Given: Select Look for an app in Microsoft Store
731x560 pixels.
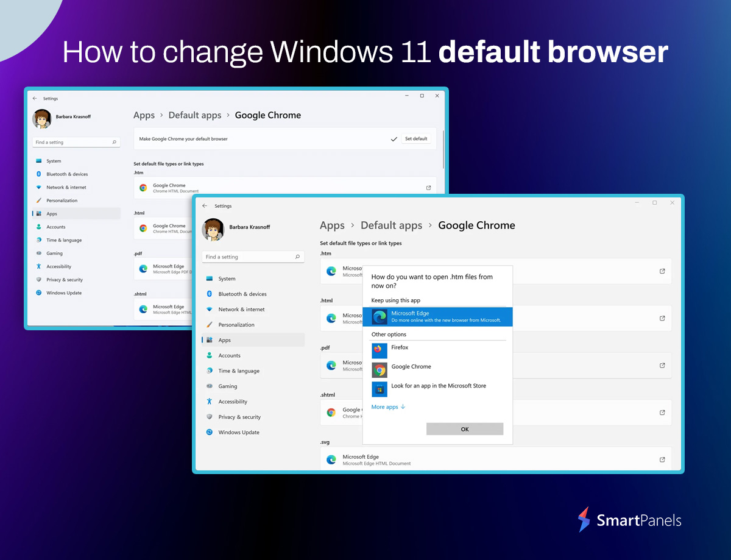Looking at the screenshot, I should tap(438, 386).
